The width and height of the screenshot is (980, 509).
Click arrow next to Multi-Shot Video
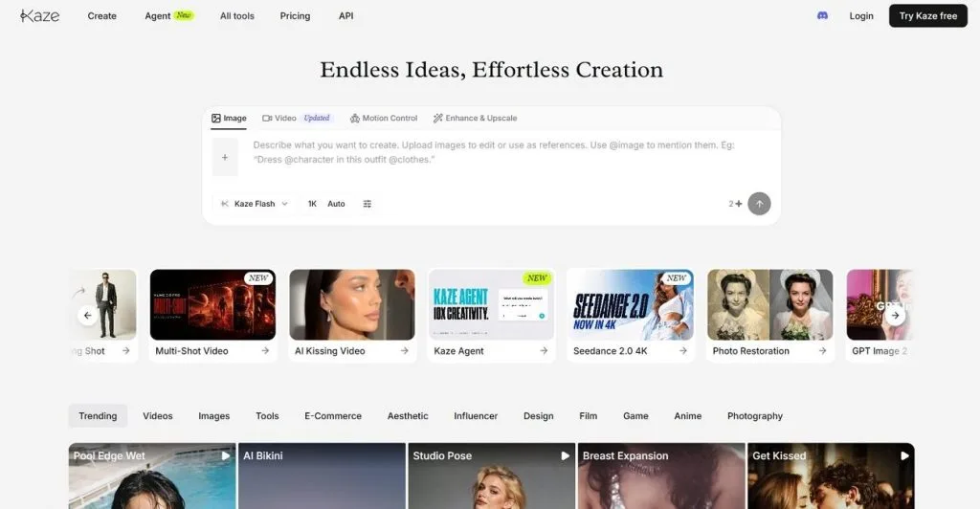(265, 351)
